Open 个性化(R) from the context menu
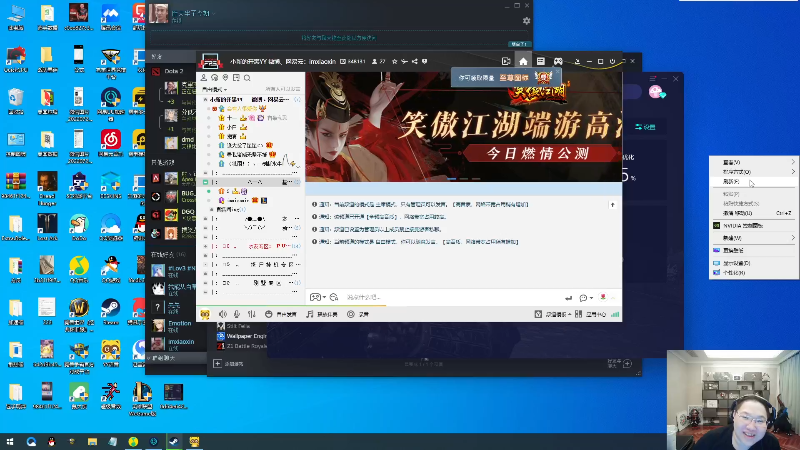The width and height of the screenshot is (800, 450). (753, 273)
